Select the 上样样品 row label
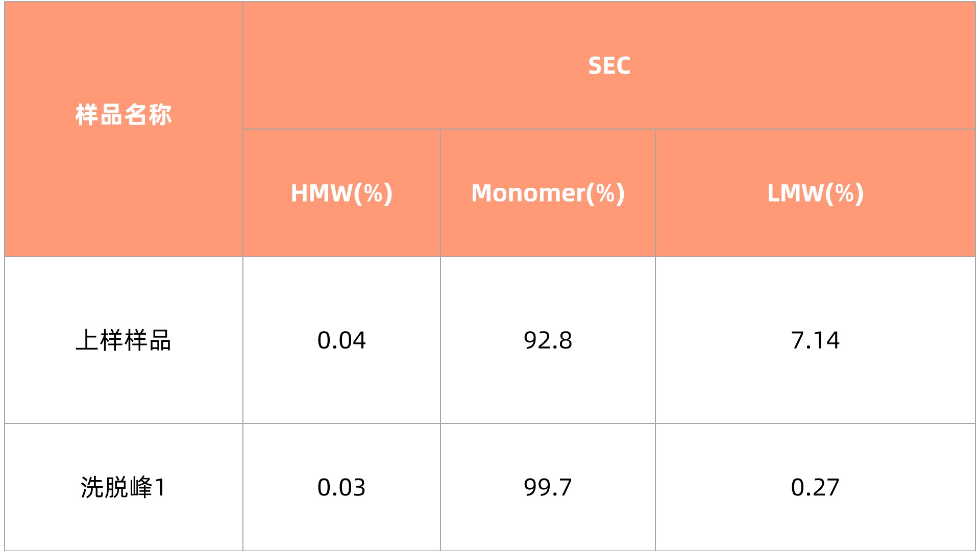The height and width of the screenshot is (551, 980). (x=124, y=340)
